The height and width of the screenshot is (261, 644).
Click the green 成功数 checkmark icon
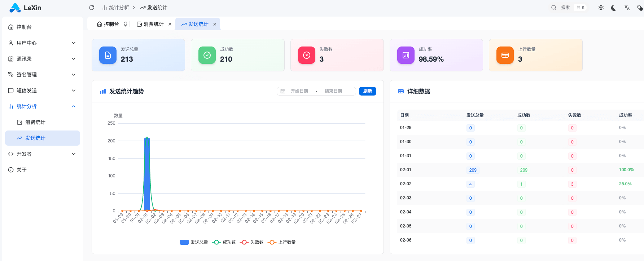(207, 55)
